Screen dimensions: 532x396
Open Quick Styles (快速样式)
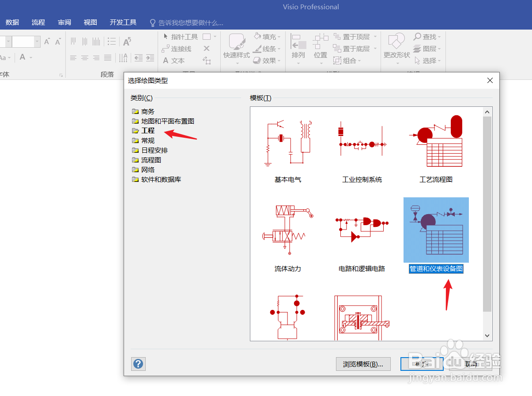tap(237, 48)
